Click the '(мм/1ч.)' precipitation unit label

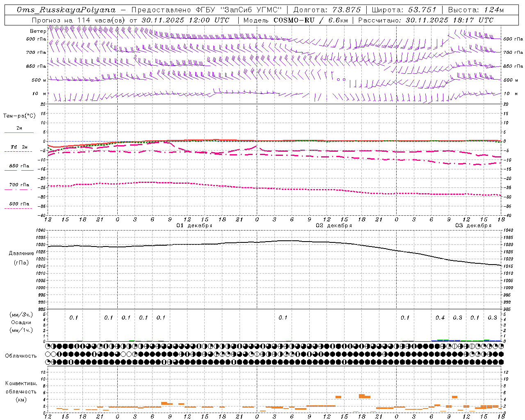tap(21, 330)
